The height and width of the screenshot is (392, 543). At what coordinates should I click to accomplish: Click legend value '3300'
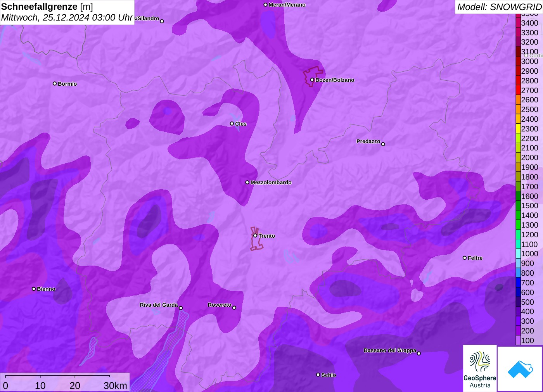(x=529, y=33)
